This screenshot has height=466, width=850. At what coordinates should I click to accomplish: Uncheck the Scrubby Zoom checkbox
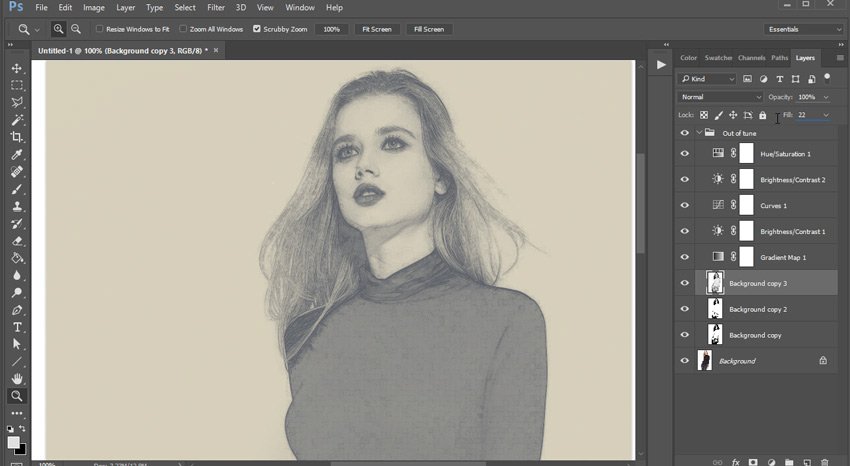coord(257,29)
